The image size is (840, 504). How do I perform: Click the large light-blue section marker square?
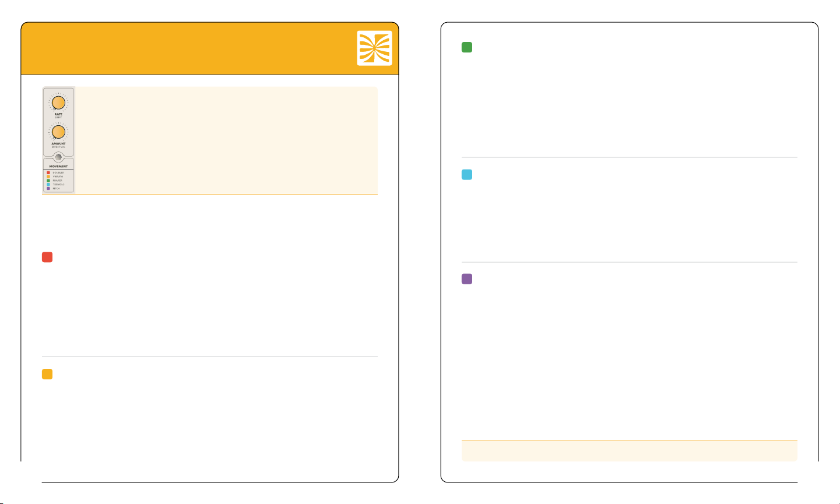pos(467,174)
